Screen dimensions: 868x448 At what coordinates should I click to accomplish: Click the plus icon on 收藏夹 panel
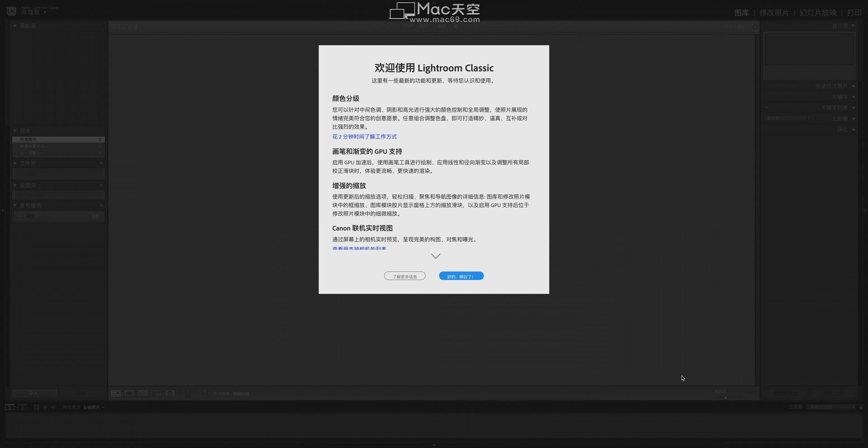[101, 185]
